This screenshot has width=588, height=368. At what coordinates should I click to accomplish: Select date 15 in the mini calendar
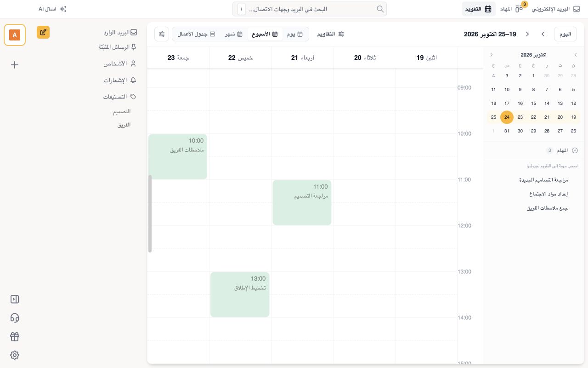pyautogui.click(x=533, y=103)
